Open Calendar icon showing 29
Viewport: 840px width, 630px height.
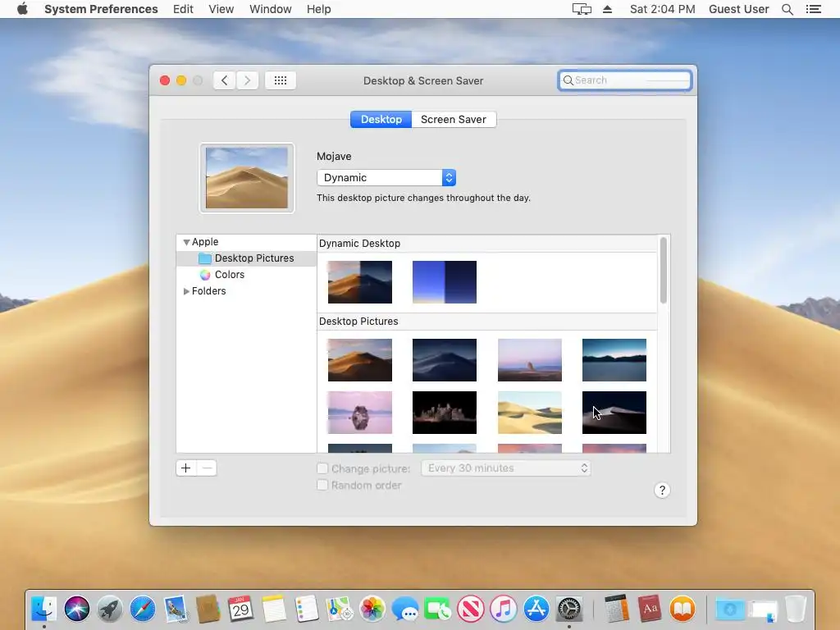(x=240, y=609)
